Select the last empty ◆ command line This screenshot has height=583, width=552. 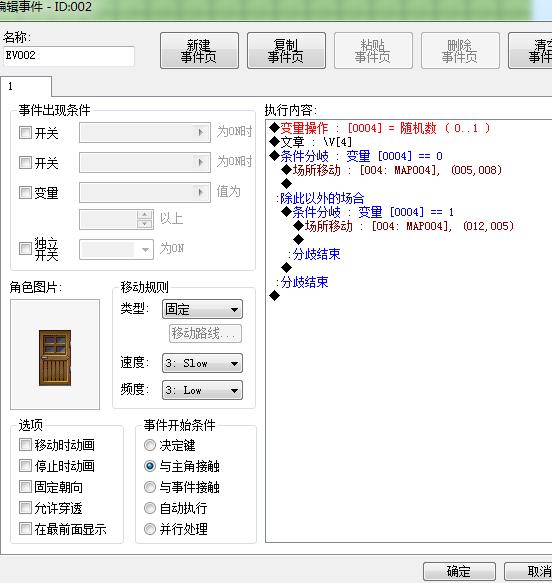point(275,296)
